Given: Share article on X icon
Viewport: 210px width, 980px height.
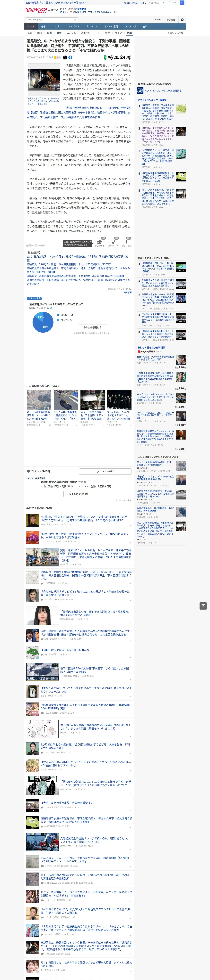Looking at the screenshot, I should tap(65, 57).
